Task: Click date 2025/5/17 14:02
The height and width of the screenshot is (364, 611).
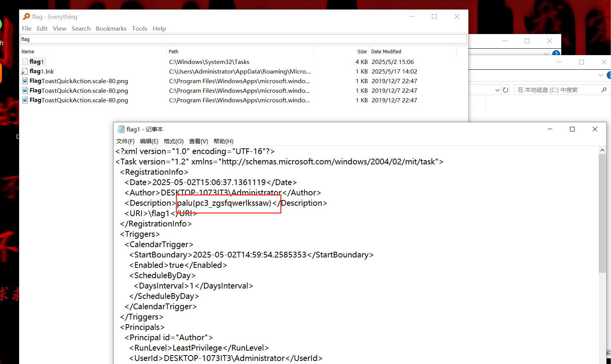Action: pyautogui.click(x=394, y=71)
